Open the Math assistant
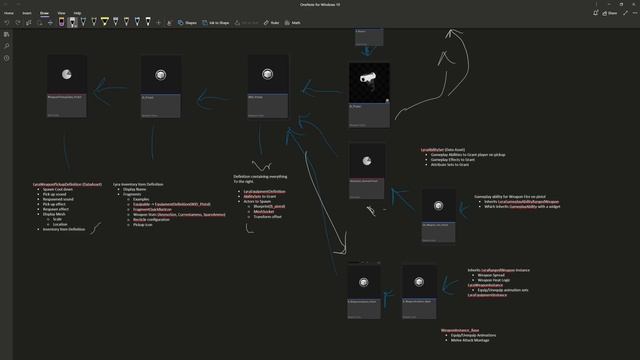Viewport: 640px width, 360px height. (292, 23)
